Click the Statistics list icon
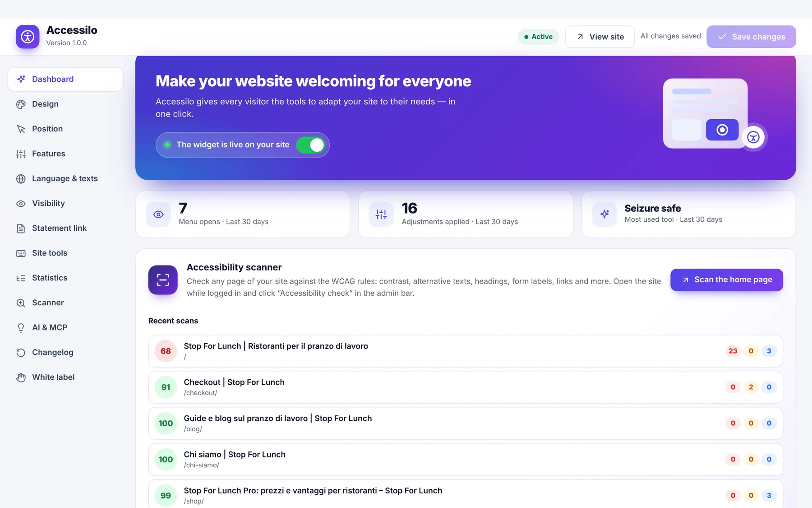 coord(21,278)
